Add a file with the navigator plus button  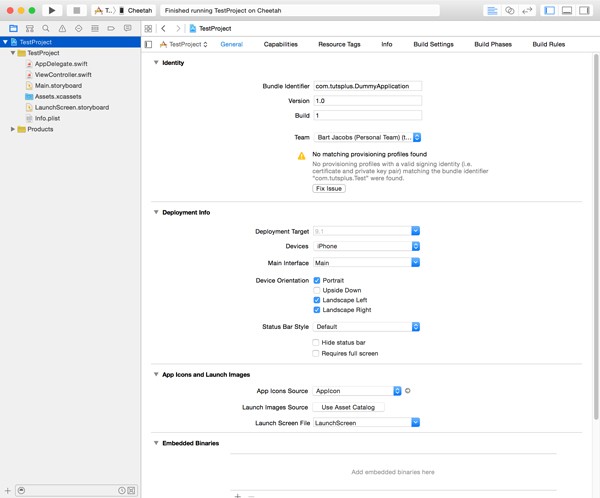tap(7, 490)
